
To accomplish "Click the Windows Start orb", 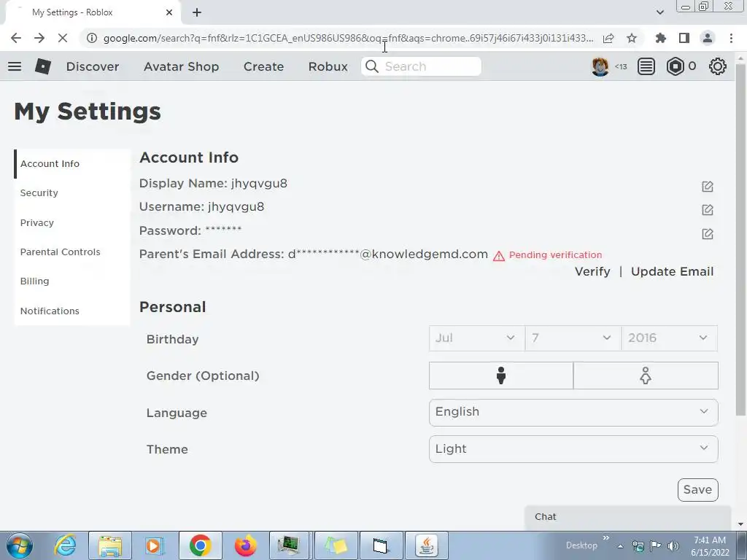I will tap(20, 545).
